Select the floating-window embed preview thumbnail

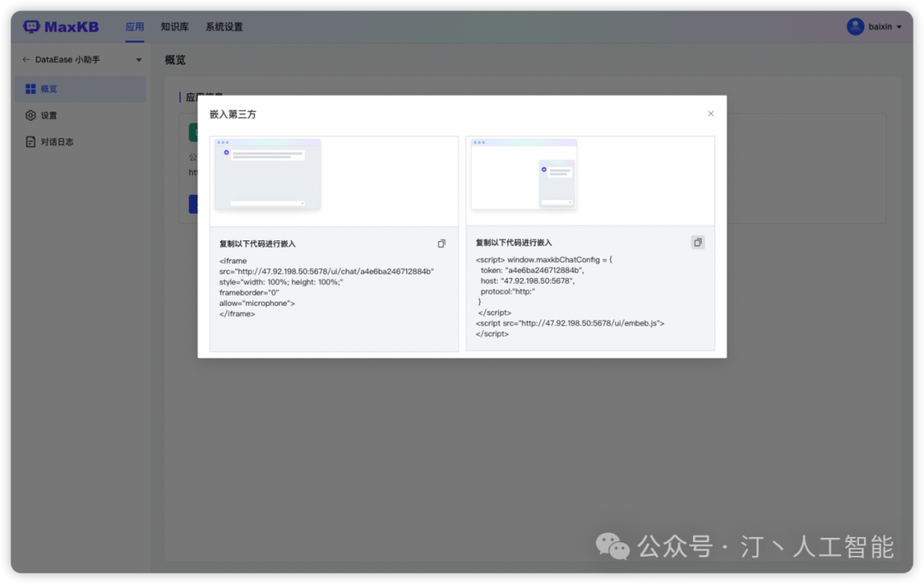[x=524, y=174]
